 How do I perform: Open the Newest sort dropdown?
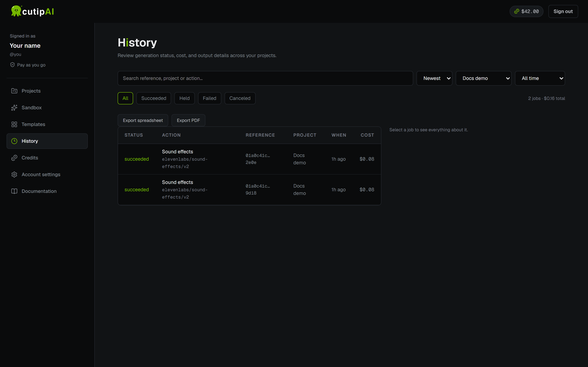point(434,78)
